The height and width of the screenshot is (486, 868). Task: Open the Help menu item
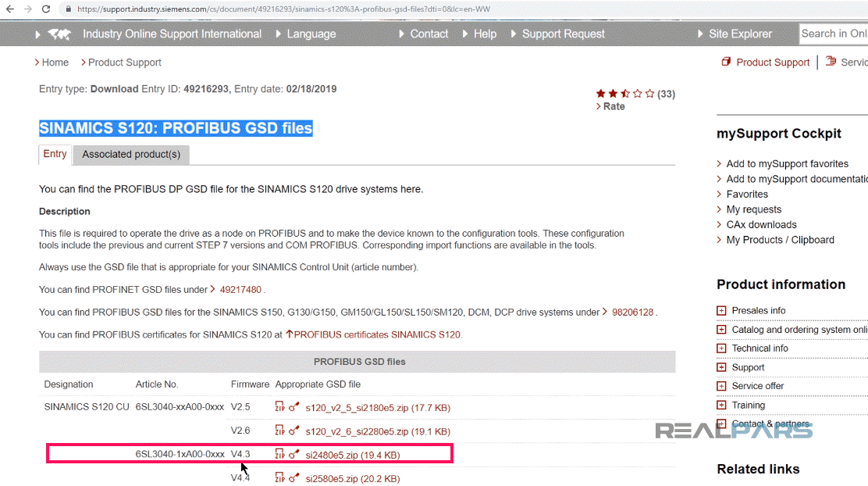point(485,34)
